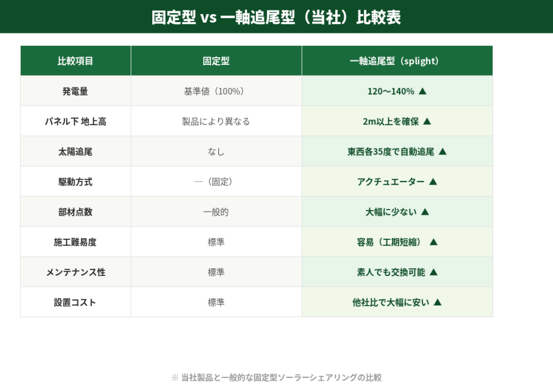Click the 基準値（100%）cell
The width and height of the screenshot is (553, 392).
click(216, 91)
